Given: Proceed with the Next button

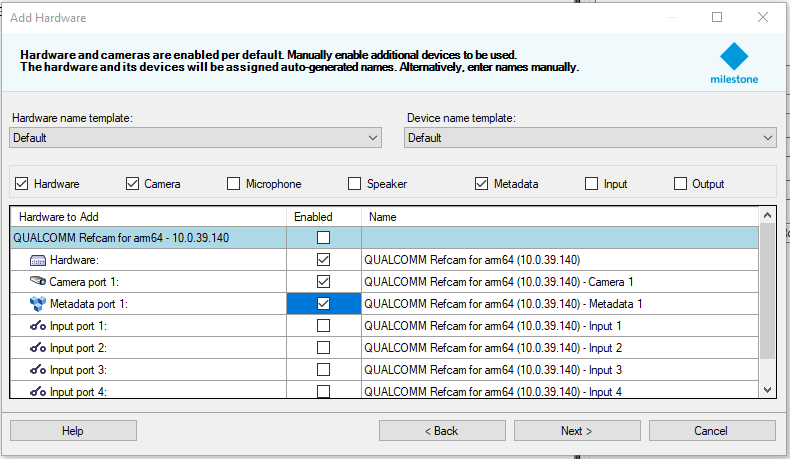Looking at the screenshot, I should tap(577, 431).
